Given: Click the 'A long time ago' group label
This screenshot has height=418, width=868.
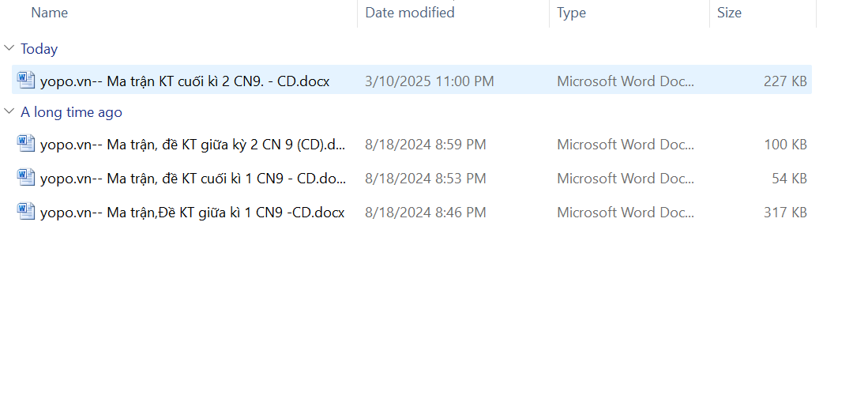Looking at the screenshot, I should [x=71, y=112].
